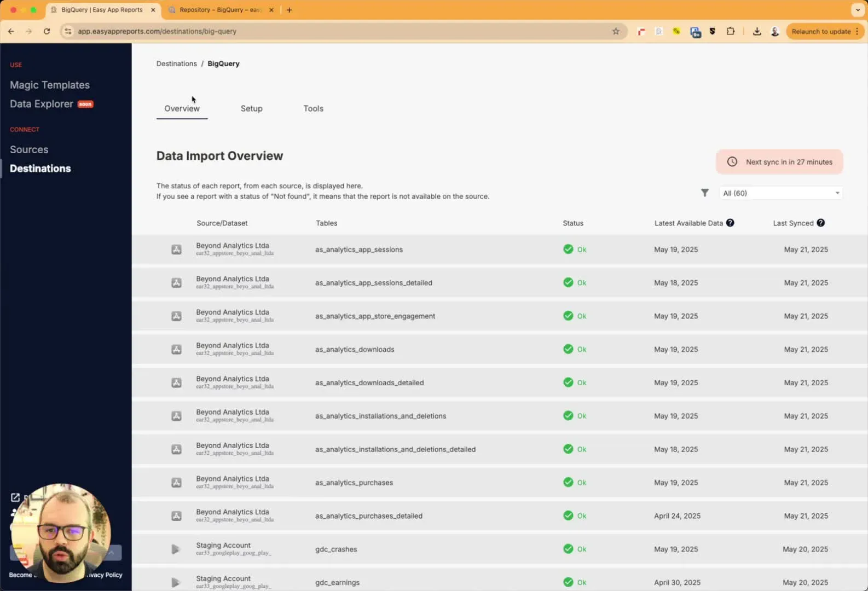Open Sources in sidebar

(29, 149)
